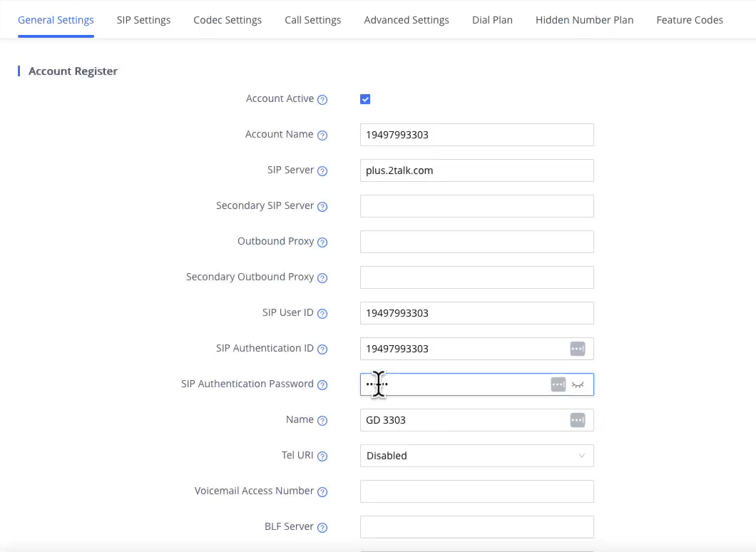Viewport: 756px width, 552px height.
Task: Focus the Secondary SIP Server field
Action: click(476, 206)
